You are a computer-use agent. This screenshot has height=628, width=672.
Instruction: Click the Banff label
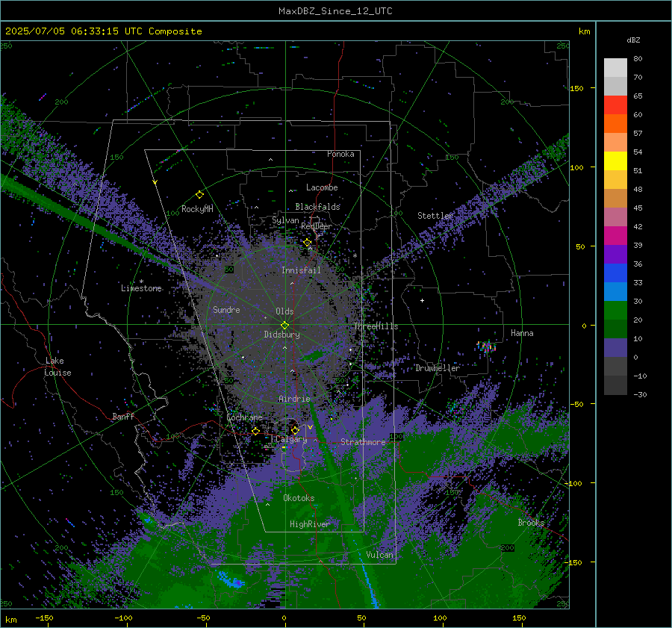tap(123, 416)
